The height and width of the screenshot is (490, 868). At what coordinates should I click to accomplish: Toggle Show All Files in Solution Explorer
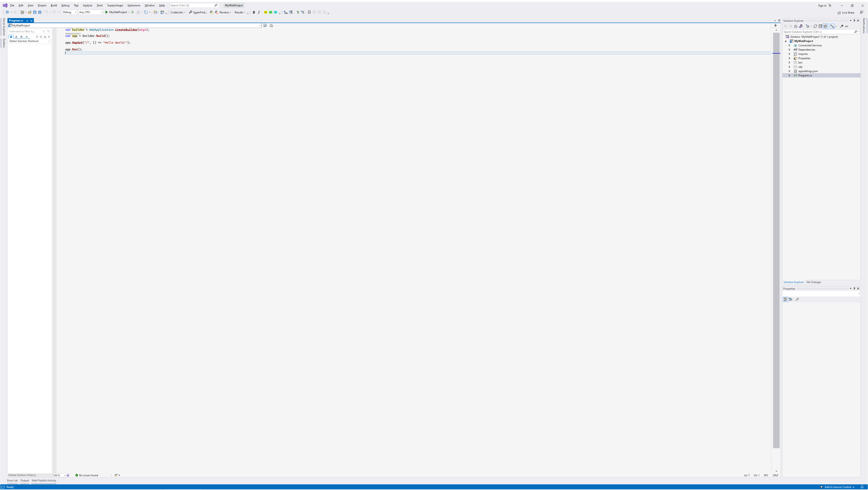[825, 26]
